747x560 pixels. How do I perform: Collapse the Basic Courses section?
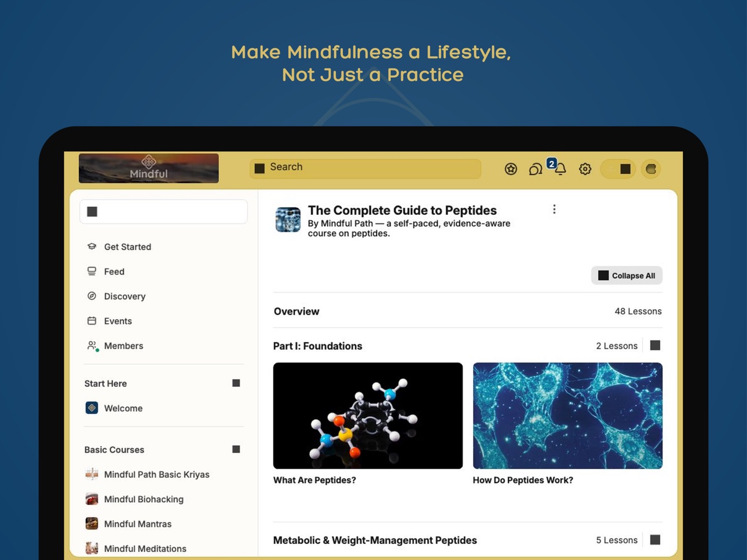click(x=236, y=449)
